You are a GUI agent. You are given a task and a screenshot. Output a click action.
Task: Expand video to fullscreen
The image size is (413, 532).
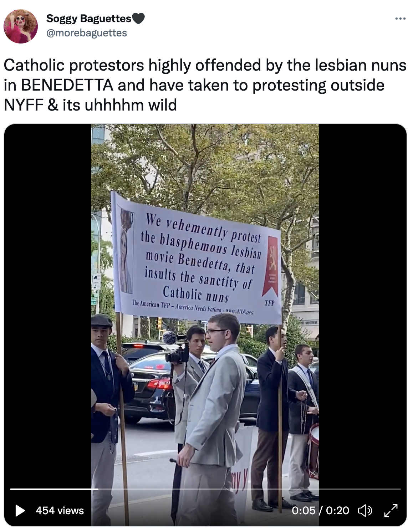[x=391, y=511]
